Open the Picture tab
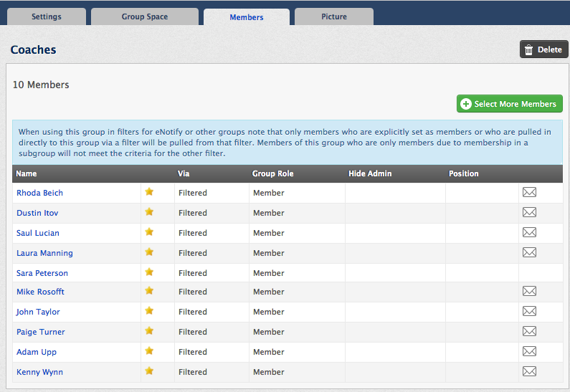Viewport: 570px width, 392px height. point(334,16)
